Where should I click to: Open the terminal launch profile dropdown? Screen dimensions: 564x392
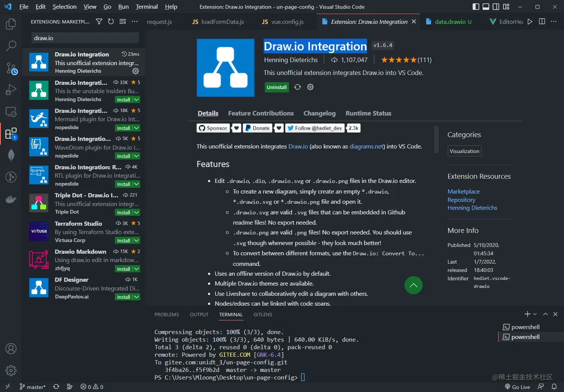[535, 314]
